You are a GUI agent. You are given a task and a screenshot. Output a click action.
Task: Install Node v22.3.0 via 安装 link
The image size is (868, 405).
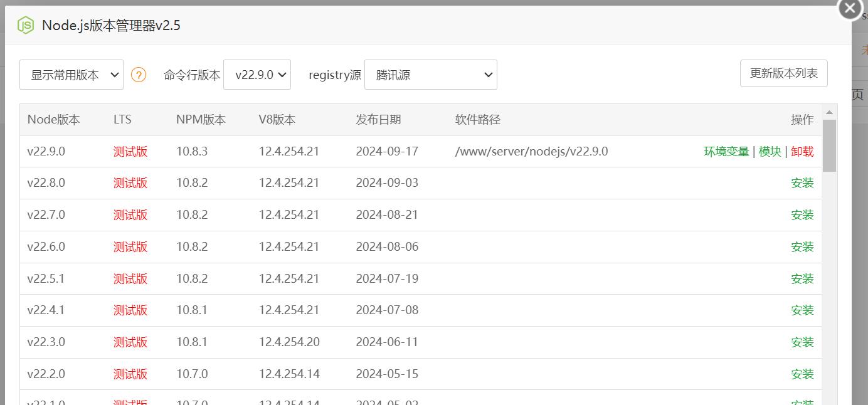point(802,342)
